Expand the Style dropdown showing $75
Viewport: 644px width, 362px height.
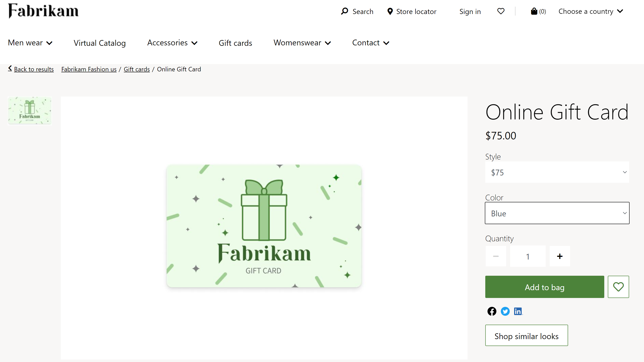tap(557, 172)
